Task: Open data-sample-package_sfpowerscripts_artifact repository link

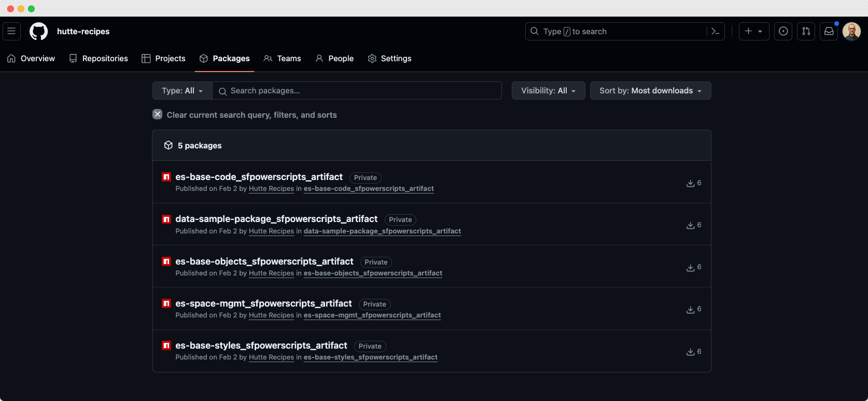Action: (382, 231)
